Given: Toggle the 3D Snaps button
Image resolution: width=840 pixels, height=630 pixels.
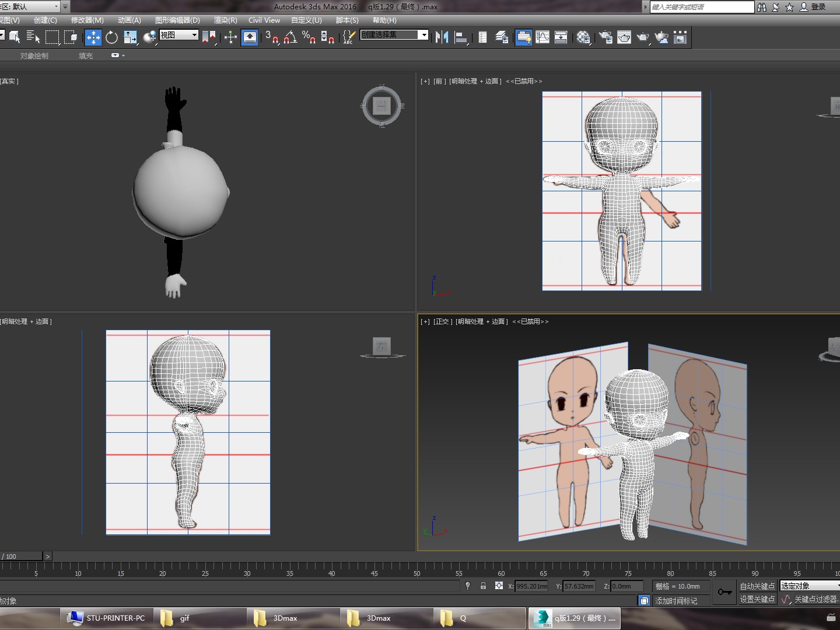Looking at the screenshot, I should 271,38.
